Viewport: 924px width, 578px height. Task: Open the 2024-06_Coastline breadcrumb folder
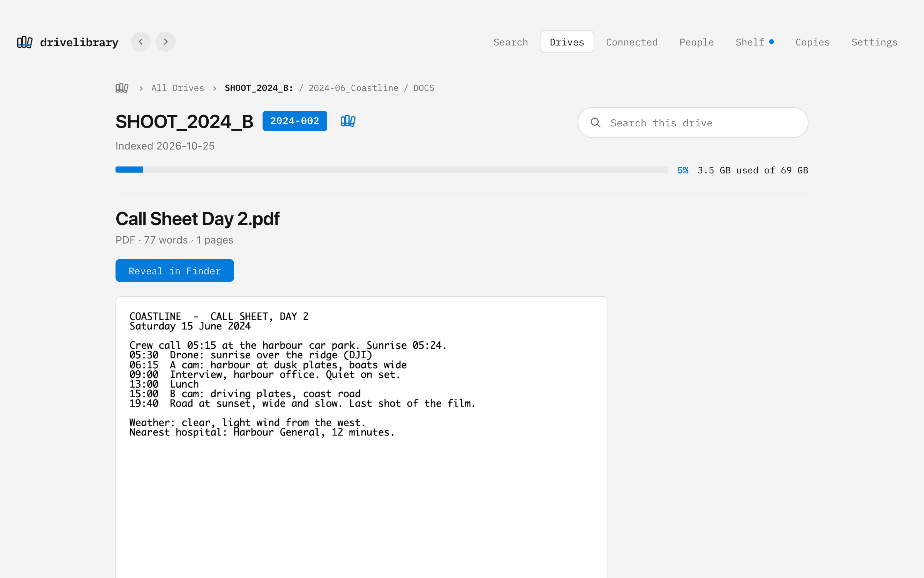353,88
